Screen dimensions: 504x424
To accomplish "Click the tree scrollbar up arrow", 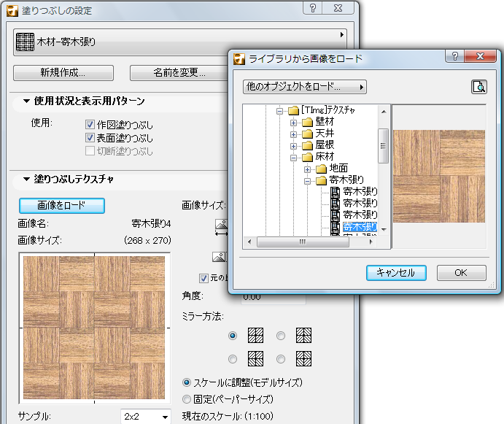I will 384,112.
